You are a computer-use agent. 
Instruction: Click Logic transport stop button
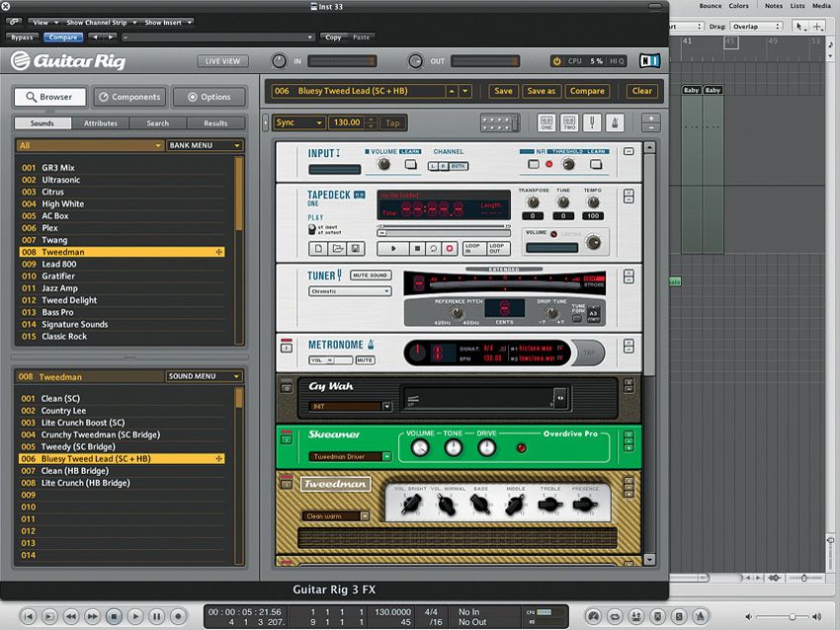point(114,616)
